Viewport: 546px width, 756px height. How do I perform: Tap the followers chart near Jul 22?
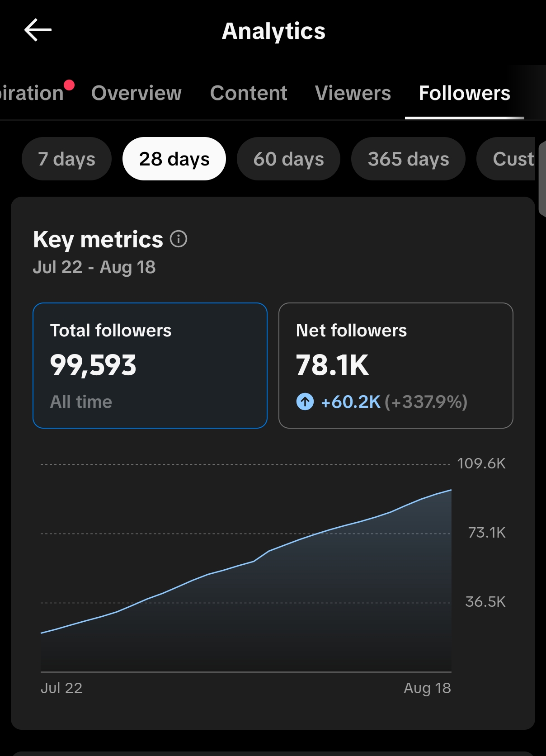coord(42,633)
